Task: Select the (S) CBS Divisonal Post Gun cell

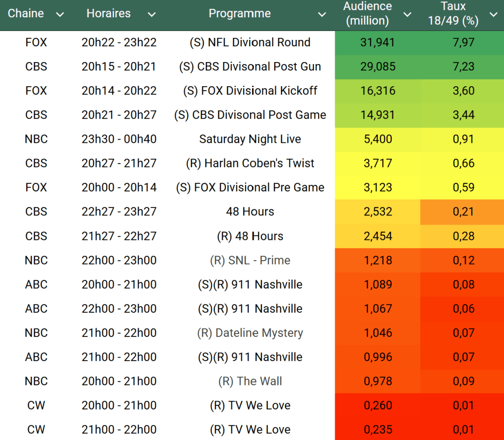Action: click(250, 67)
